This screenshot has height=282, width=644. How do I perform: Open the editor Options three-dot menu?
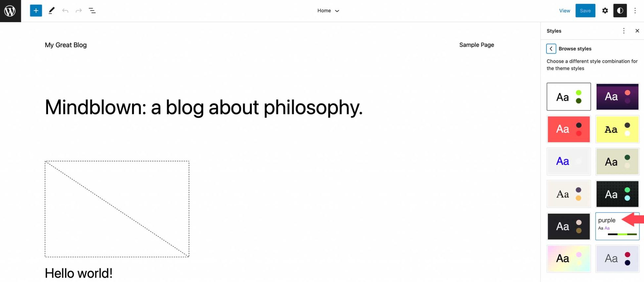[635, 10]
